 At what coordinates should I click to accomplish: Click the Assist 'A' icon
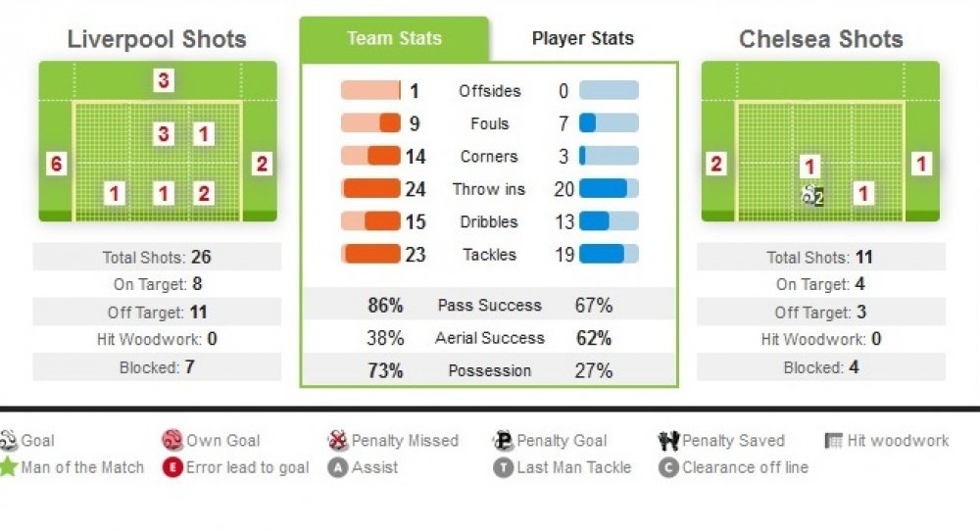tap(337, 467)
